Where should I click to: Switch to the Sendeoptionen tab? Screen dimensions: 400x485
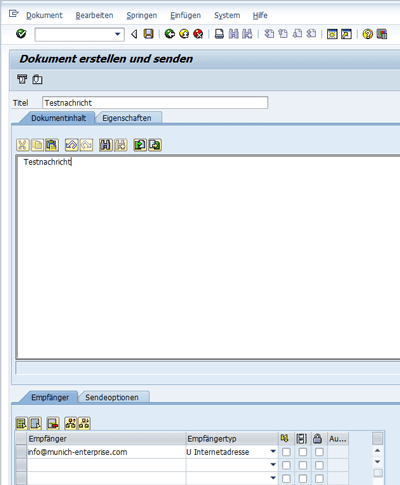[x=112, y=397]
